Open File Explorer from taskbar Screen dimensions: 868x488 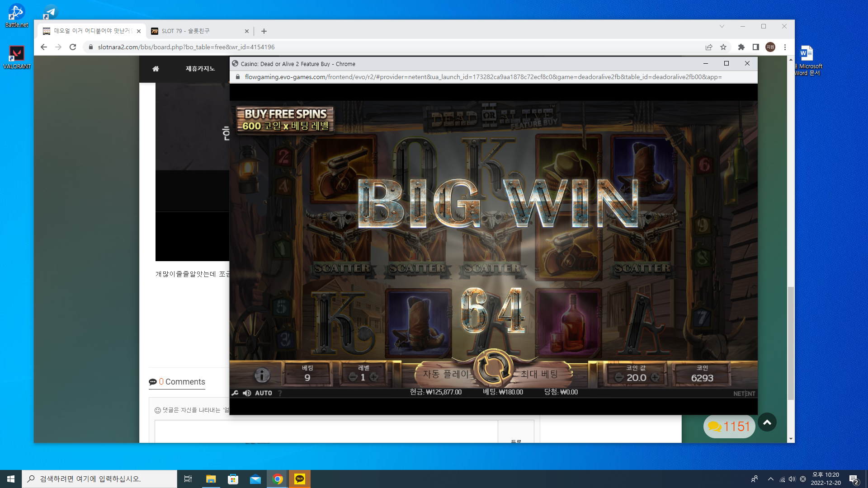(211, 479)
